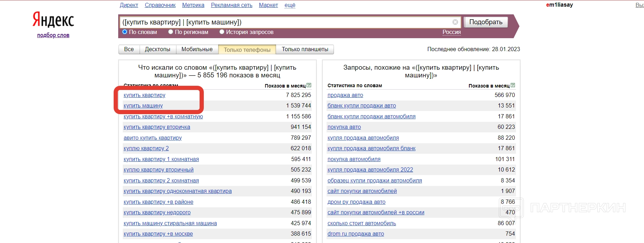Switch to the 'Мобильные' tab
This screenshot has width=644, height=243.
click(197, 49)
